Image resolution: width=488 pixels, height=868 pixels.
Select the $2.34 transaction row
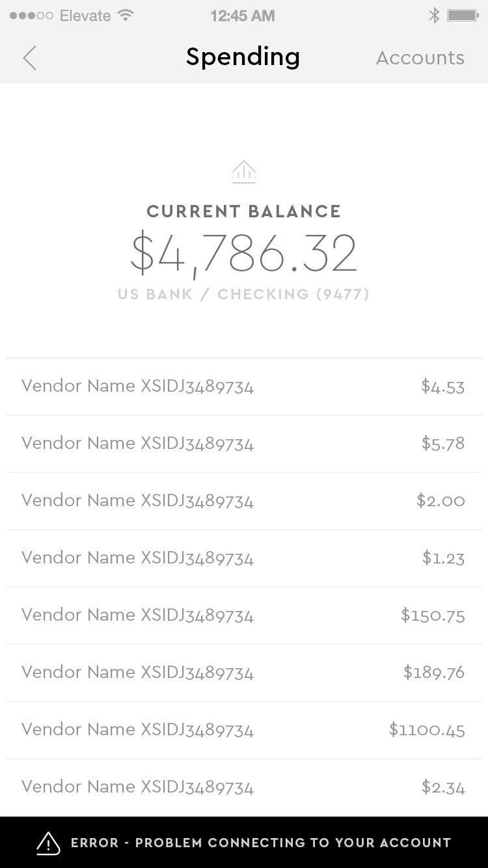(244, 787)
